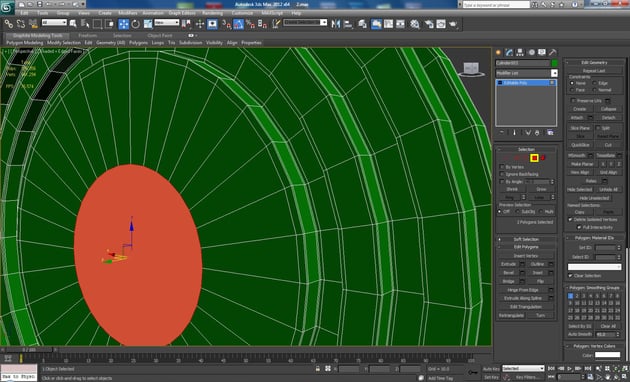Screen dimensions: 630x382
Task: Open the Create command panel tab
Action: click(x=499, y=52)
